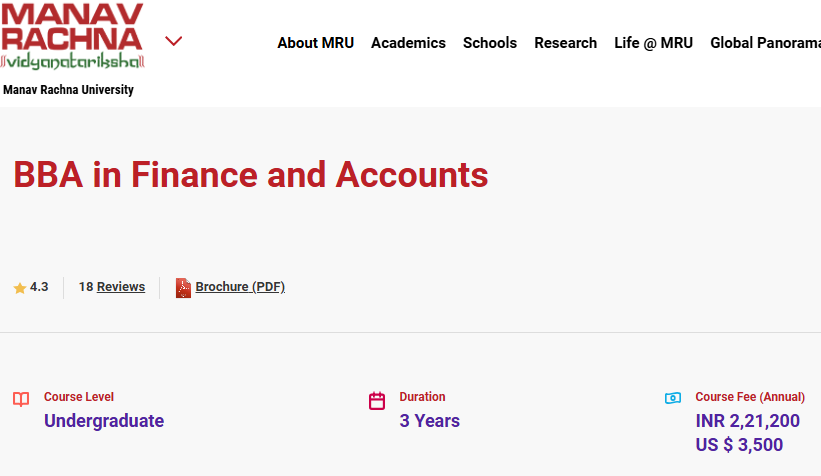Open the About MRU menu
Image resolution: width=821 pixels, height=476 pixels.
315,43
